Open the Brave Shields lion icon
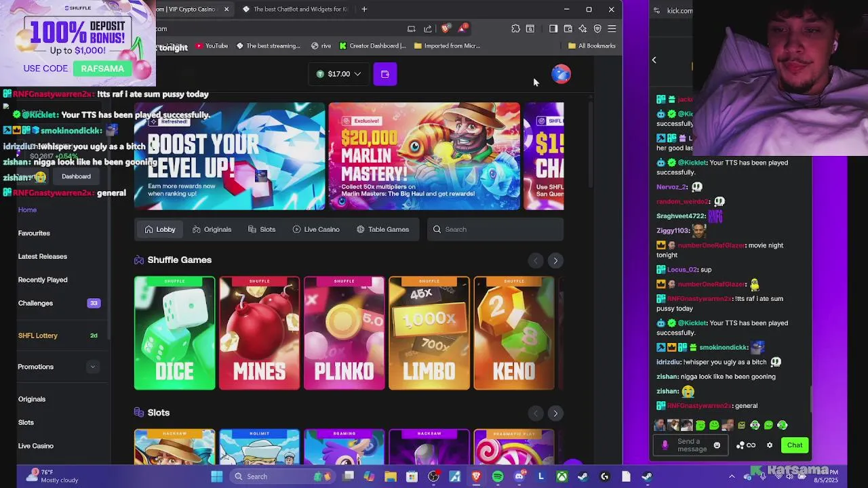 [x=445, y=28]
